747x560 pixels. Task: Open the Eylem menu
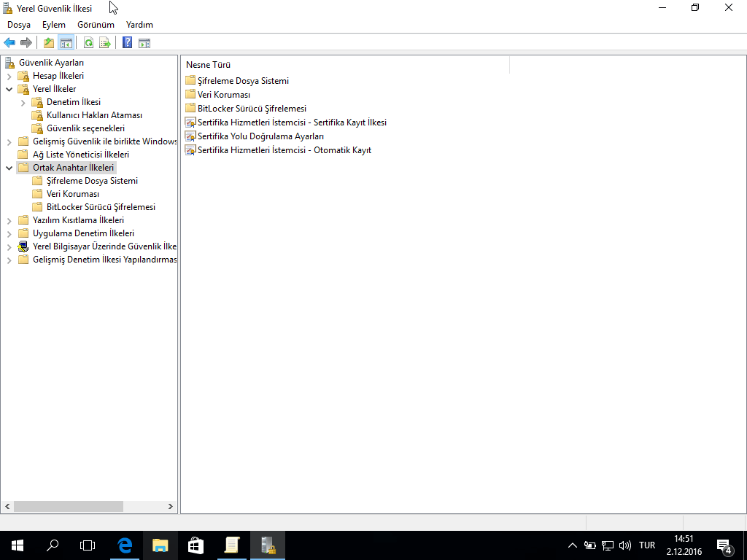[53, 25]
